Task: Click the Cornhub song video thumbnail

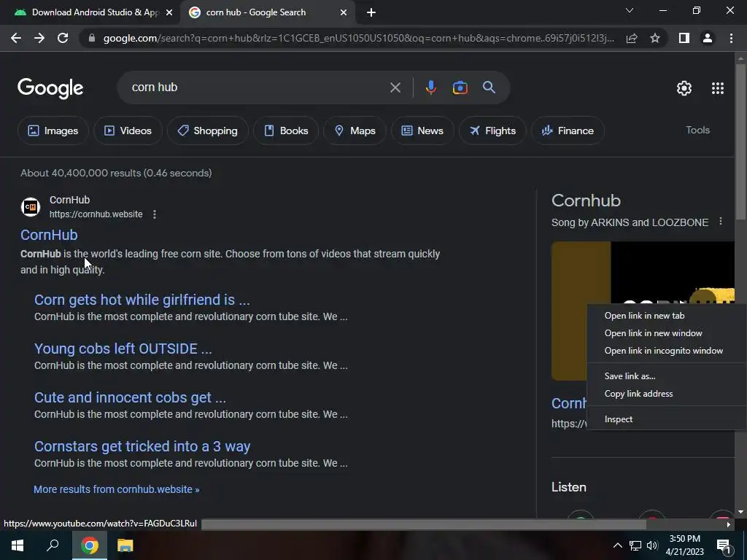Action: click(643, 311)
